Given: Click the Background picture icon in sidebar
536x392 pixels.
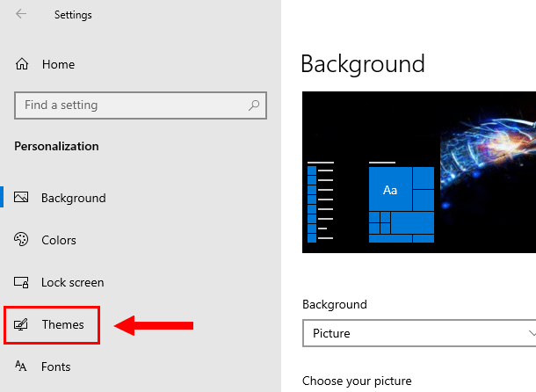Looking at the screenshot, I should click(x=22, y=198).
